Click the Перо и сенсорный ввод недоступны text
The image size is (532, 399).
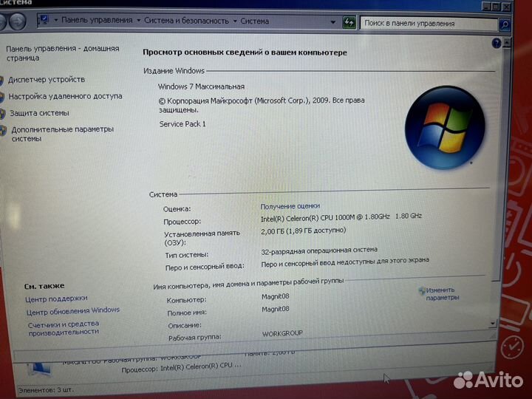[x=345, y=262]
